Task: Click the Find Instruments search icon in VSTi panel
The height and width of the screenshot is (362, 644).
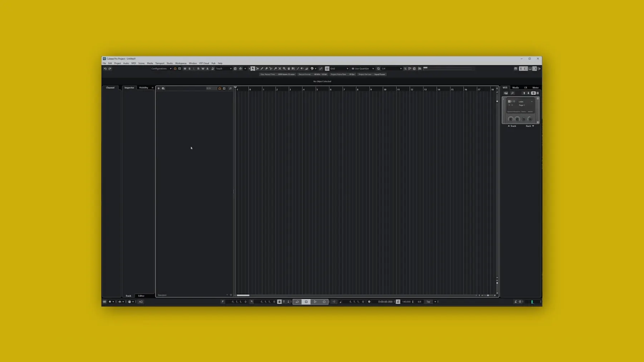Action: point(512,93)
